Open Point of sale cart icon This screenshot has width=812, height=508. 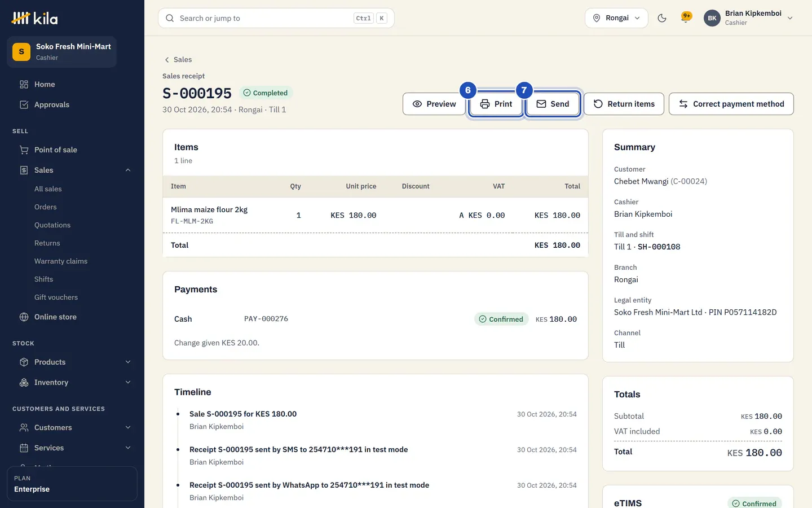coord(24,150)
